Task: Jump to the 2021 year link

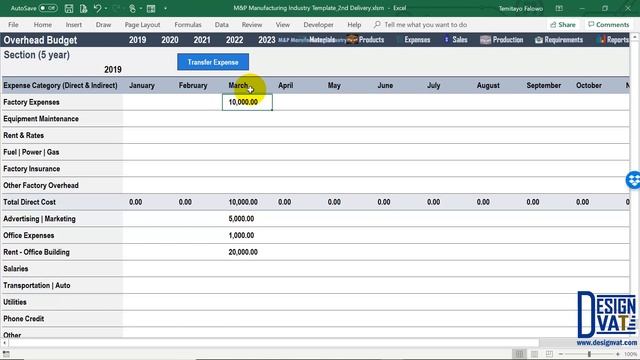Action: [x=202, y=40]
